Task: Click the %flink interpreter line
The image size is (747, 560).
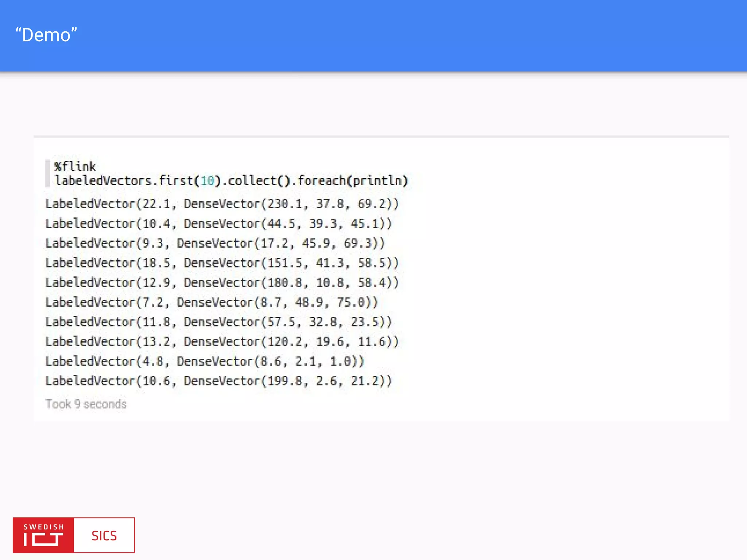Action: [75, 167]
